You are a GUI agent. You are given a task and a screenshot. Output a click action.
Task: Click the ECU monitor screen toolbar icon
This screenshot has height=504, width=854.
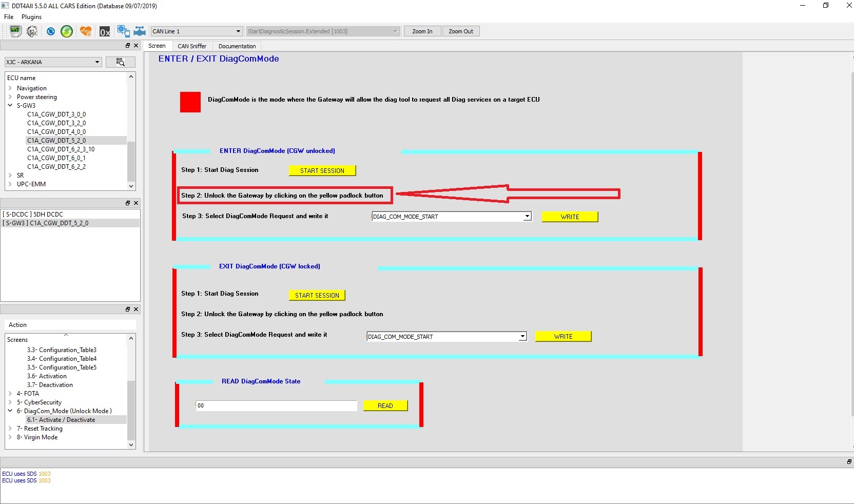point(15,31)
